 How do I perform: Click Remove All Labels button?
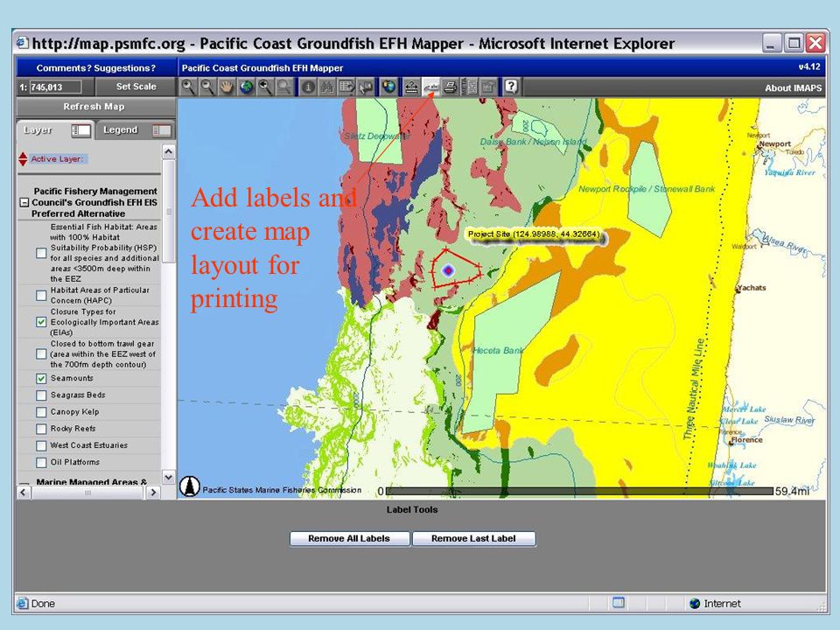click(x=349, y=538)
